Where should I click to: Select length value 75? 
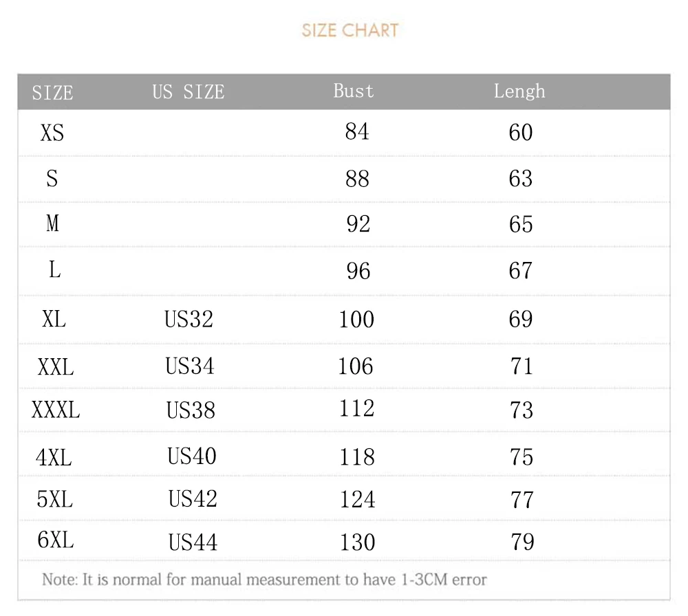(x=522, y=457)
